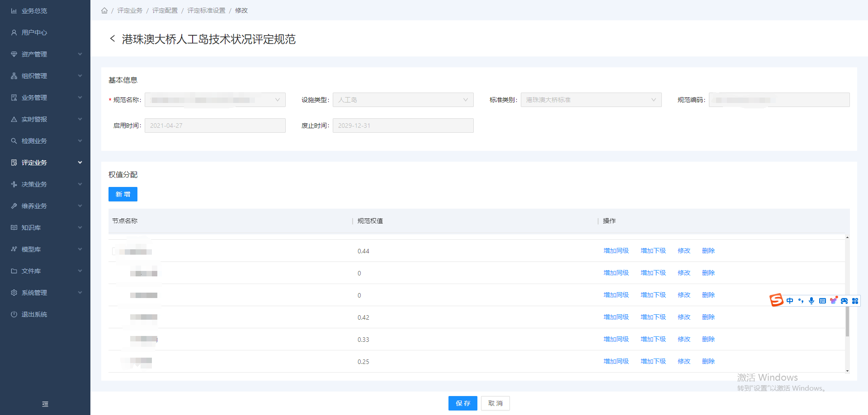Click the 用户中心 user icon
Screen dimensions: 868x415
point(14,33)
